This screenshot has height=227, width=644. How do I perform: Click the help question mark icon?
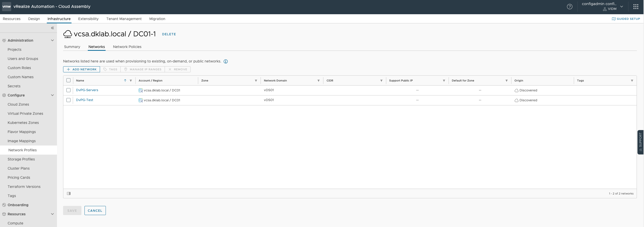click(x=569, y=7)
